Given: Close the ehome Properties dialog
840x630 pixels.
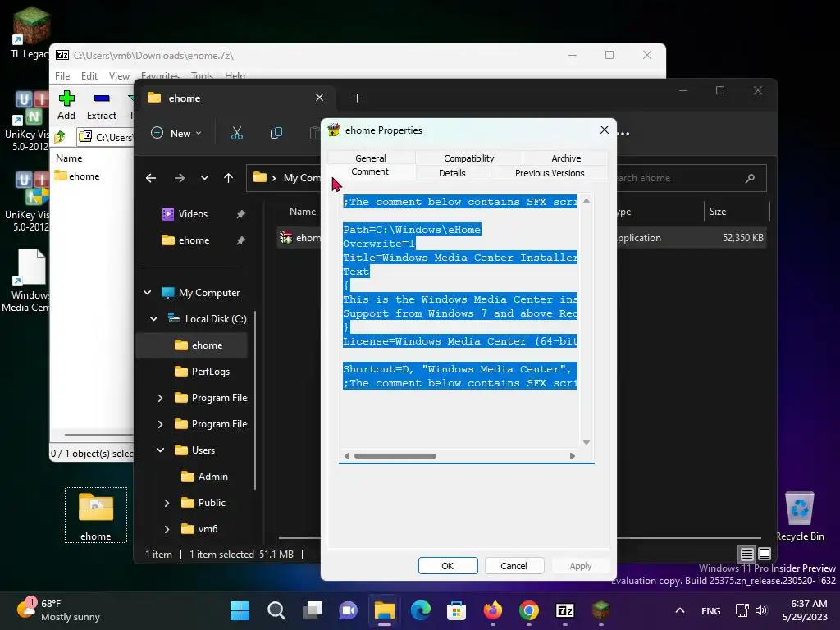Looking at the screenshot, I should click(x=605, y=130).
